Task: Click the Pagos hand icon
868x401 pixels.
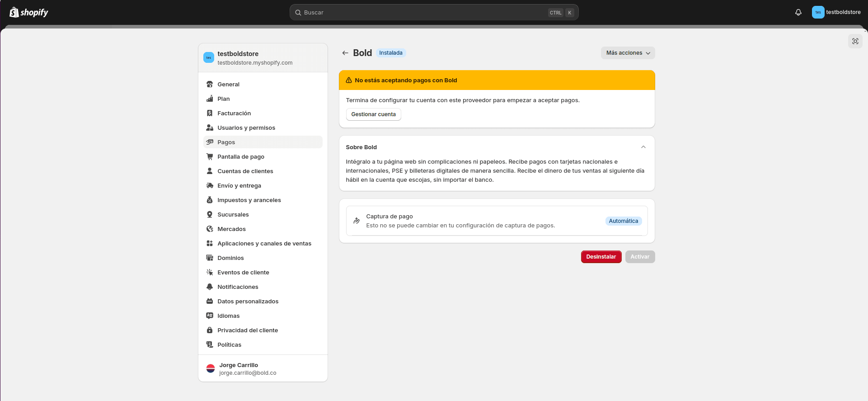Action: coord(210,142)
